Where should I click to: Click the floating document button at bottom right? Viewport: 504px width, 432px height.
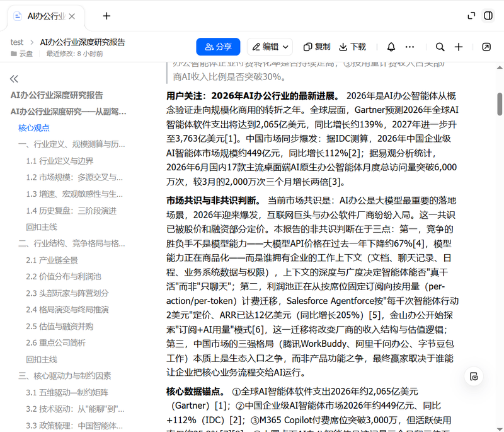coord(474,377)
